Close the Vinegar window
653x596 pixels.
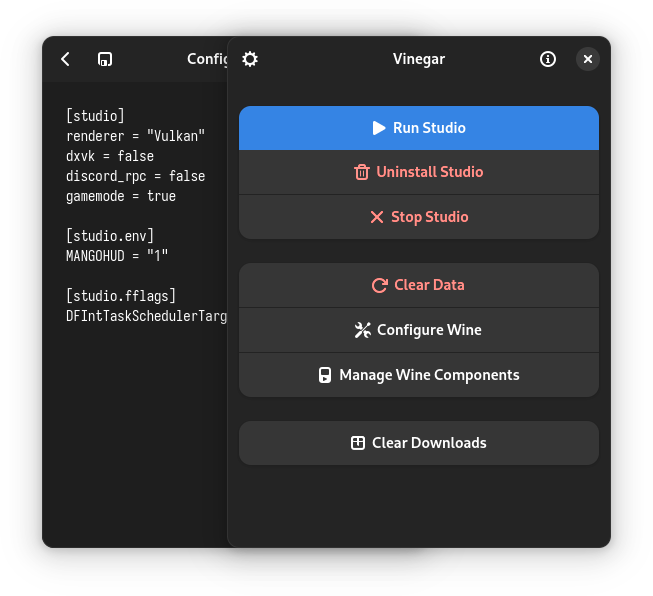[x=588, y=59]
